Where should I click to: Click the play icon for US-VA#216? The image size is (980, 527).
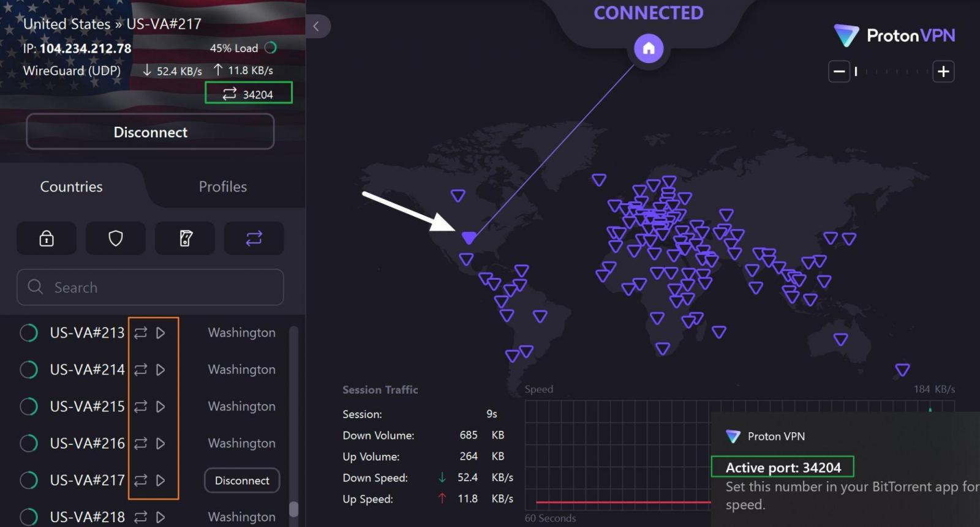coord(160,443)
